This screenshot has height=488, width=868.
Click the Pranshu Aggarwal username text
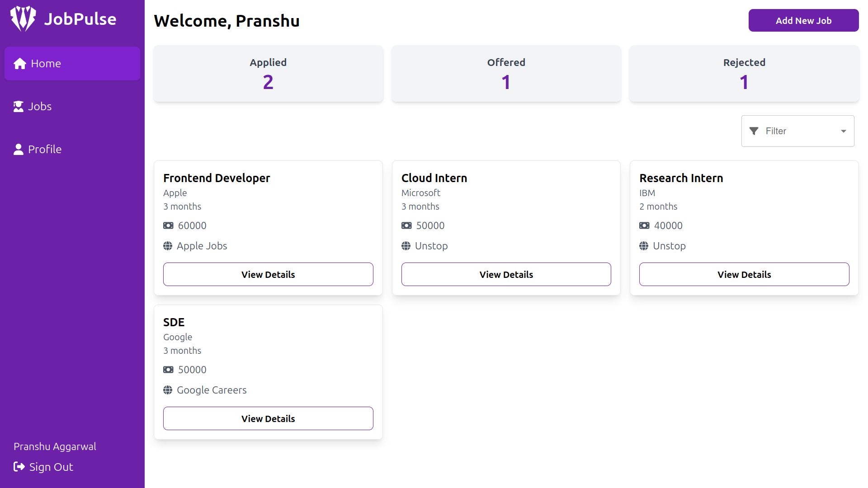(55, 446)
